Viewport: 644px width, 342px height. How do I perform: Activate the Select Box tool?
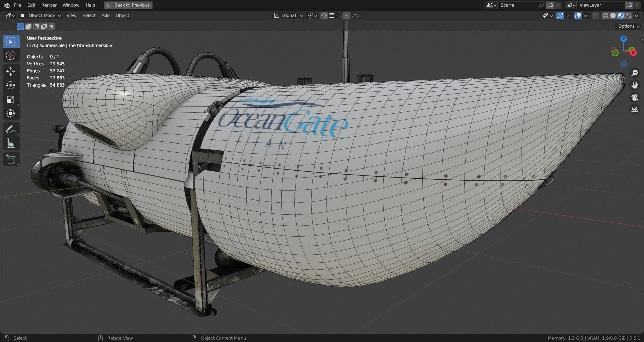(11, 42)
